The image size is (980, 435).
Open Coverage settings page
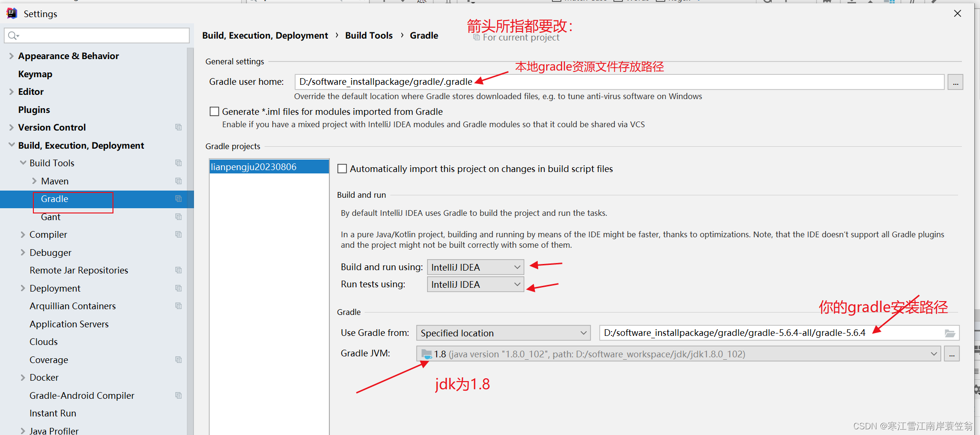coord(49,360)
